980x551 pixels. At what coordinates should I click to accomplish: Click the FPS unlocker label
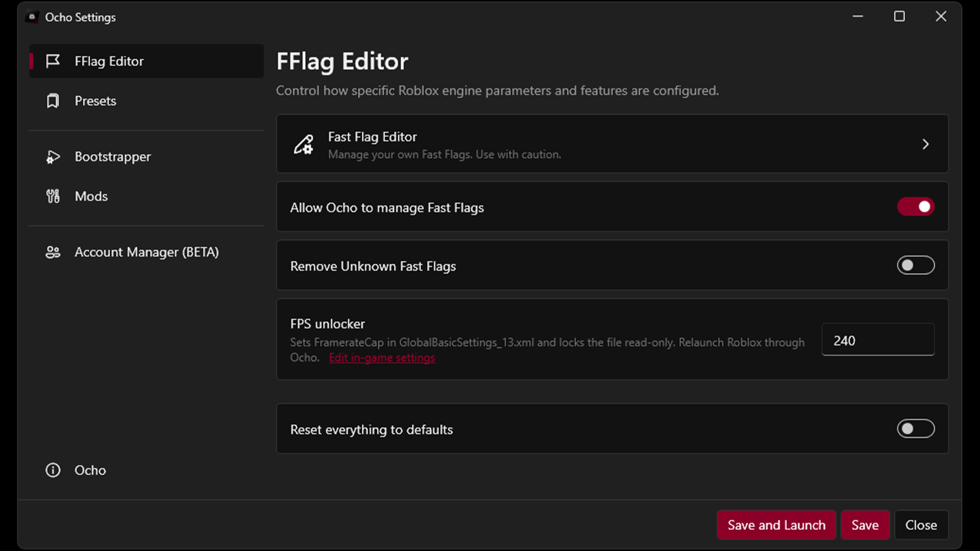[327, 324]
